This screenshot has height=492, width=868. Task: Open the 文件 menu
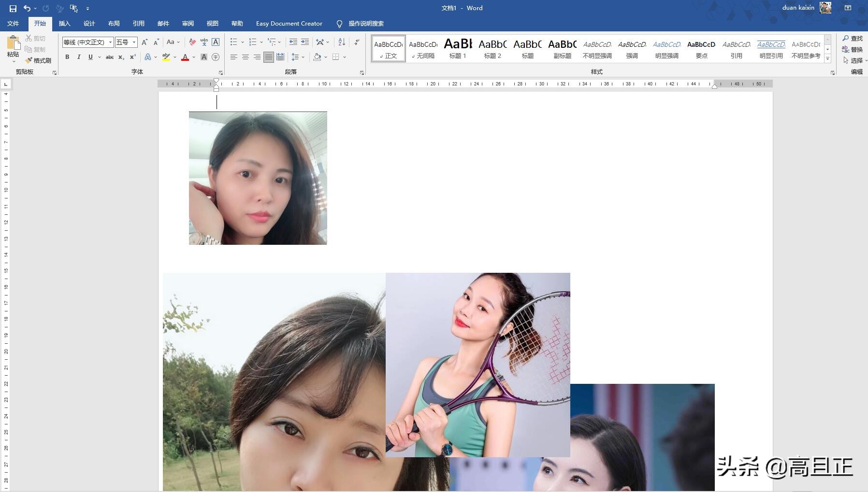coord(13,23)
